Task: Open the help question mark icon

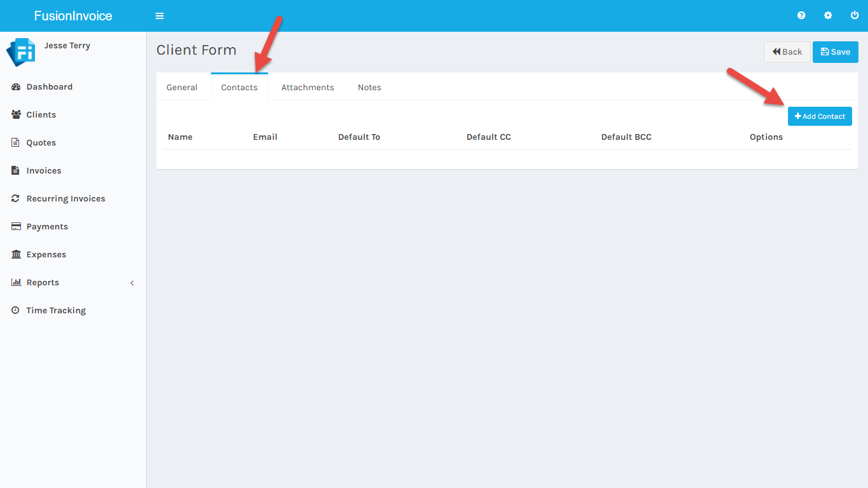Action: 801,16
